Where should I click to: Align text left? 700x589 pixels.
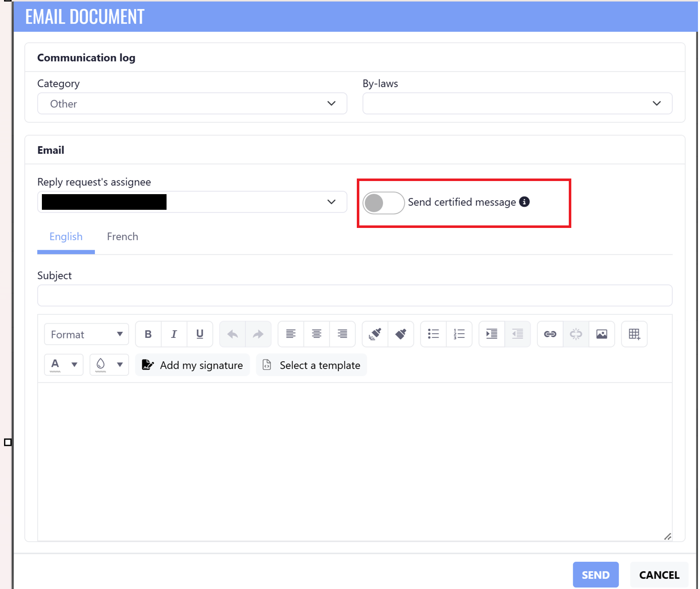[x=291, y=334]
